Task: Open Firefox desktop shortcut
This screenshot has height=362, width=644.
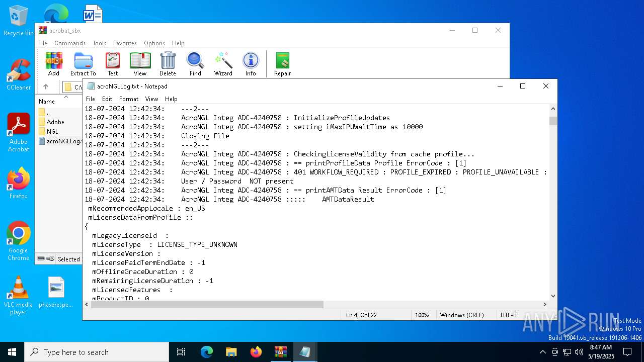Action: pyautogui.click(x=19, y=183)
